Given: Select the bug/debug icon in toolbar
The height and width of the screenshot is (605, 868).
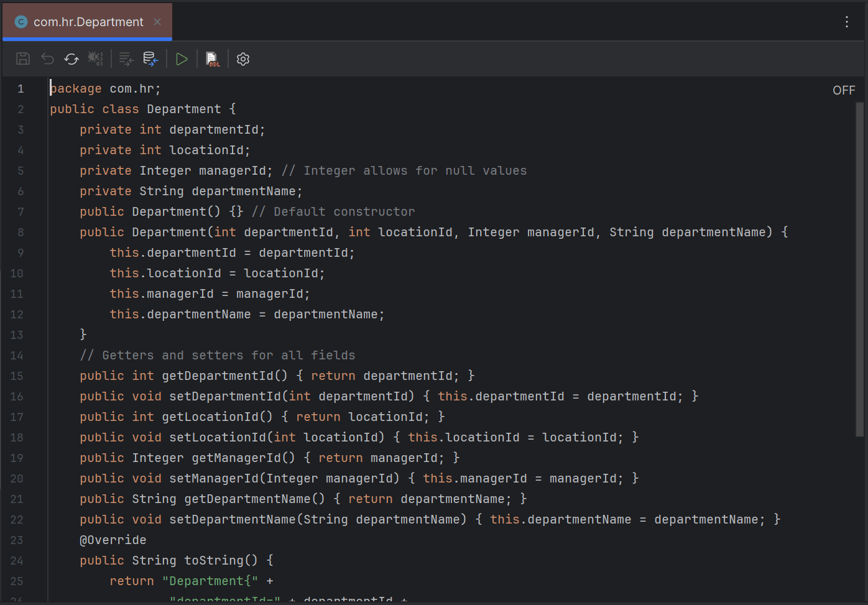Looking at the screenshot, I should tap(95, 58).
